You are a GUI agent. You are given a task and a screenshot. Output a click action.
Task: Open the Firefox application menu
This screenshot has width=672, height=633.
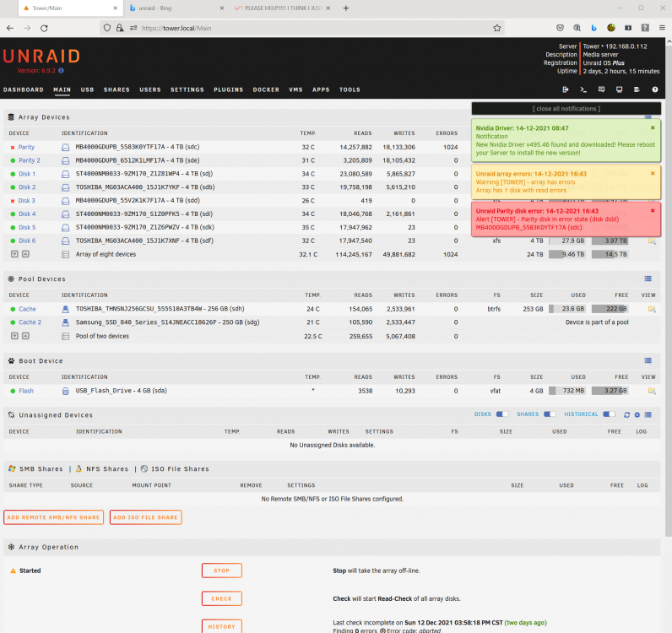pos(662,28)
